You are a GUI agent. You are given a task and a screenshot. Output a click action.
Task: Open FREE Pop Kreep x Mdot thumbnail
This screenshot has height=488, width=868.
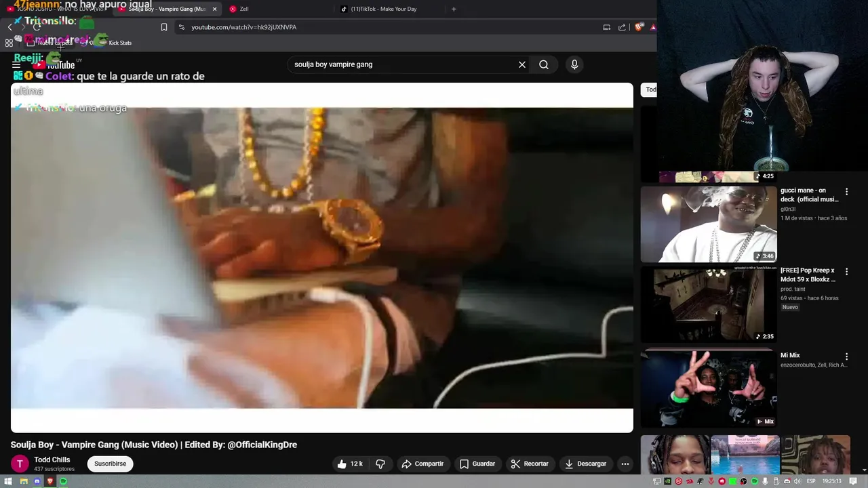tap(709, 304)
